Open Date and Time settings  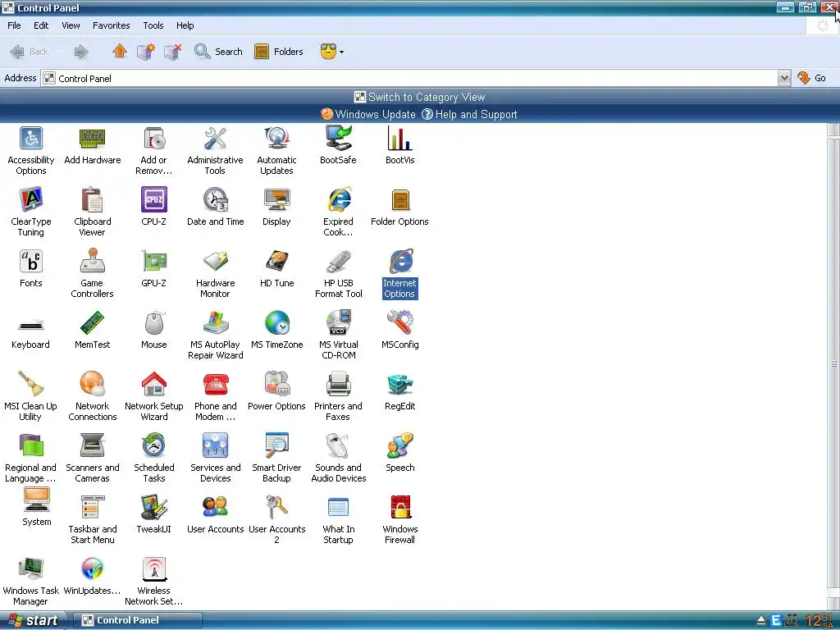point(216,200)
